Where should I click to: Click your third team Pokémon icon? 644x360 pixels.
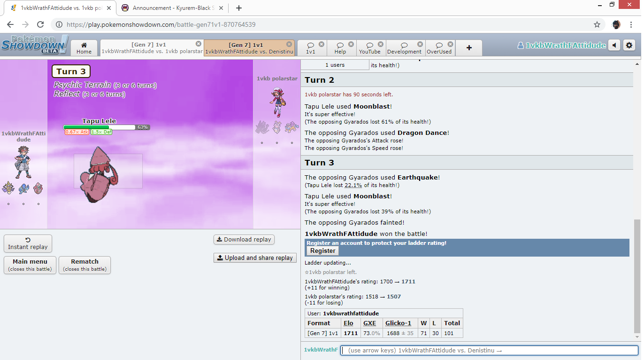pos(38,188)
